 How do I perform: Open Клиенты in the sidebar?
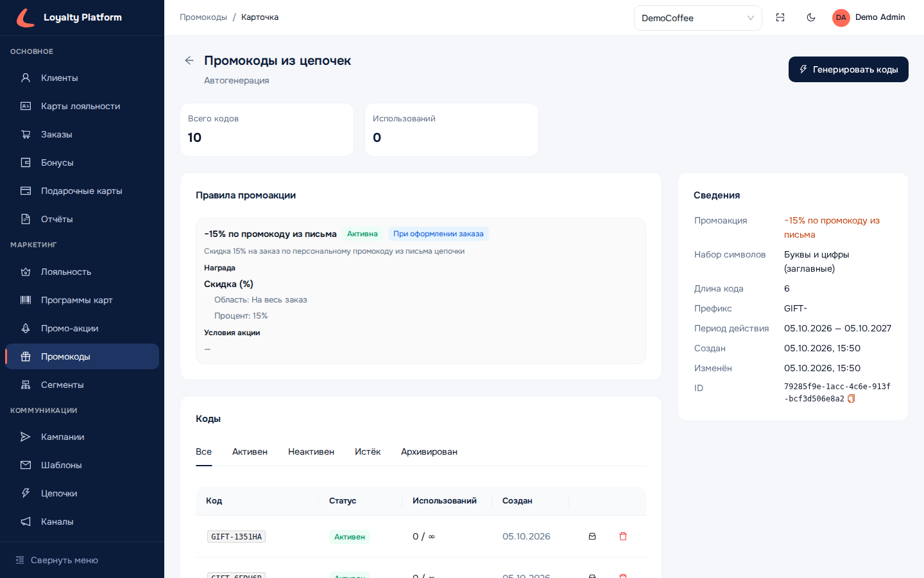[82, 78]
